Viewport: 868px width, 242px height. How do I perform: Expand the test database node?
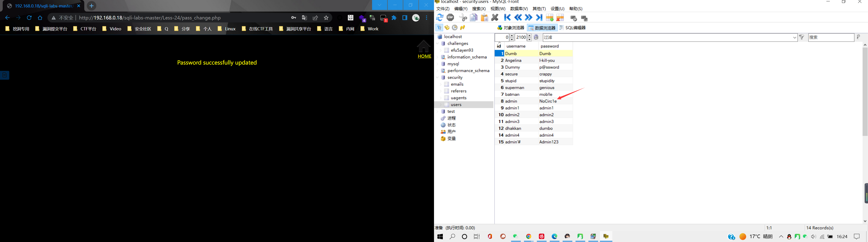(437, 111)
